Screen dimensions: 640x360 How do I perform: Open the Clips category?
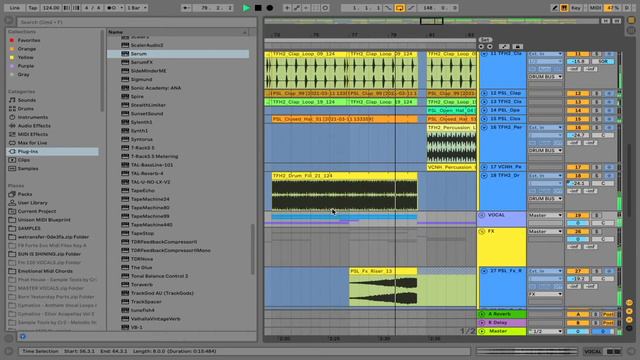[x=24, y=160]
